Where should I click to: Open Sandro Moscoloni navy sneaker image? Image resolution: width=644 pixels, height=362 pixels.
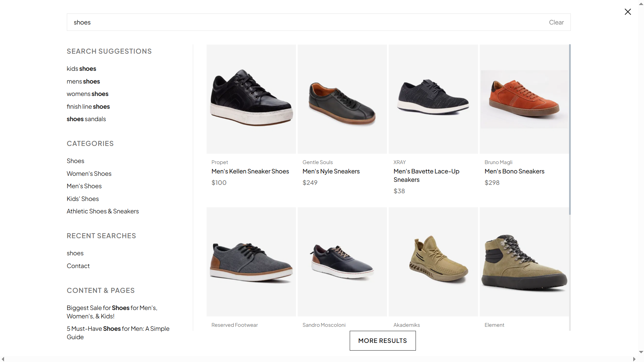pos(342,262)
